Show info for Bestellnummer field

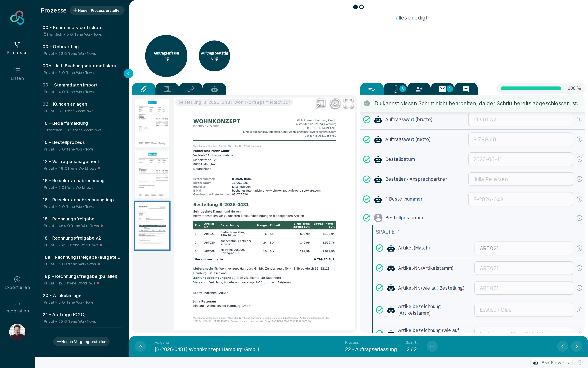pyautogui.click(x=579, y=199)
